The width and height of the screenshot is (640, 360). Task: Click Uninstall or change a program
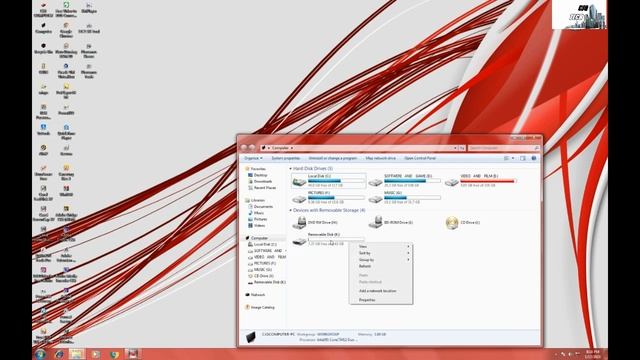tap(333, 158)
